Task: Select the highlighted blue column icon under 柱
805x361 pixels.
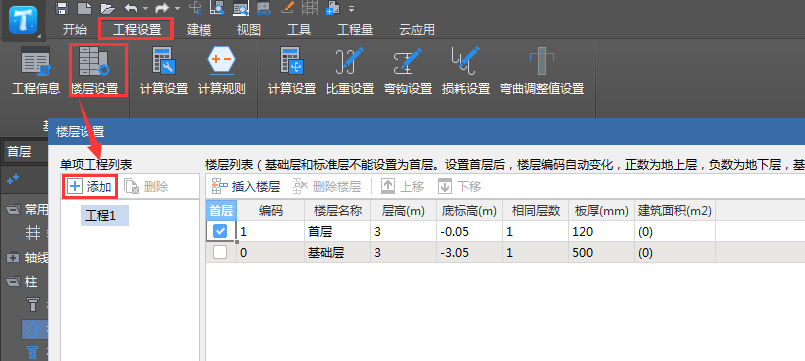Action: tap(33, 329)
